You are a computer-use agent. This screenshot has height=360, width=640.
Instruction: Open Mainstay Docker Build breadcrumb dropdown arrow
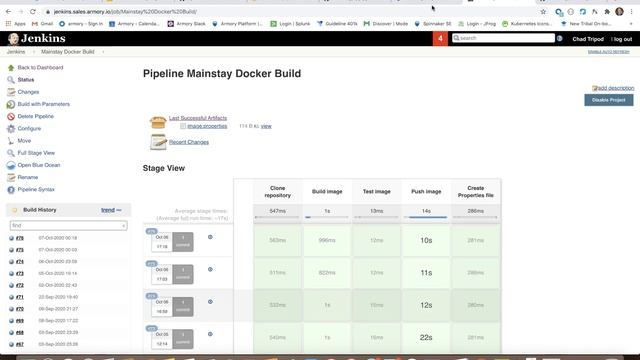[103, 52]
